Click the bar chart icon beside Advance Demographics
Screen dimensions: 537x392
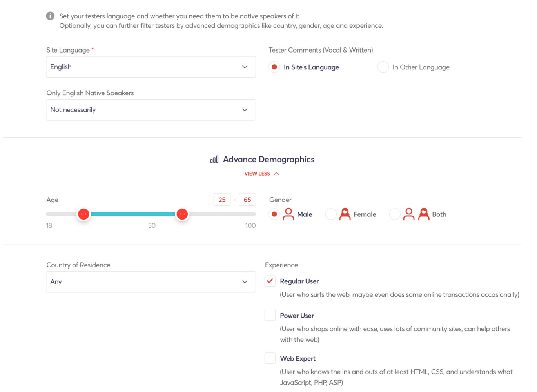click(x=214, y=159)
